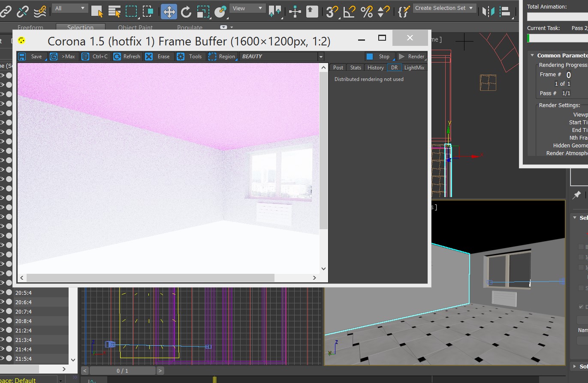This screenshot has height=383, width=588.
Task: Click the time slider showing 0 / 1
Action: [x=122, y=371]
